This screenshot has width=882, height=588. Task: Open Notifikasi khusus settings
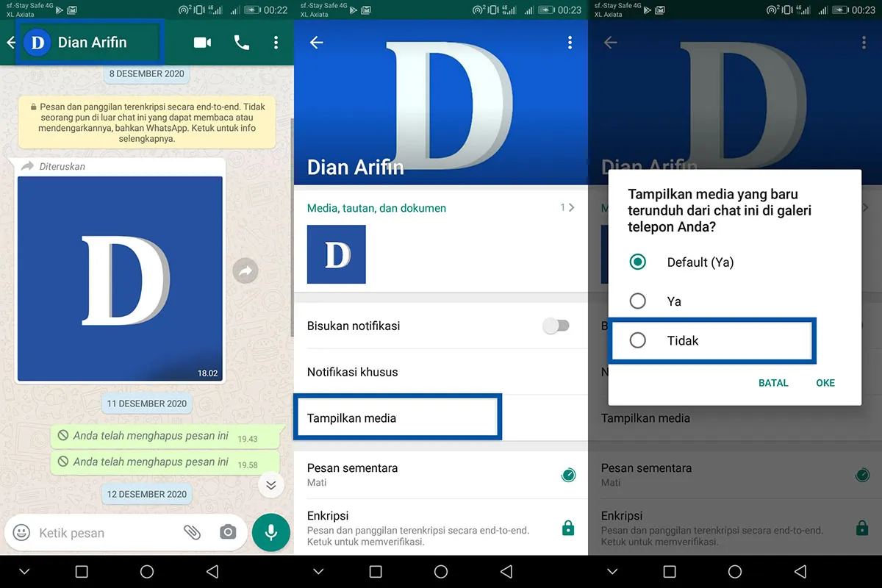[397, 371]
